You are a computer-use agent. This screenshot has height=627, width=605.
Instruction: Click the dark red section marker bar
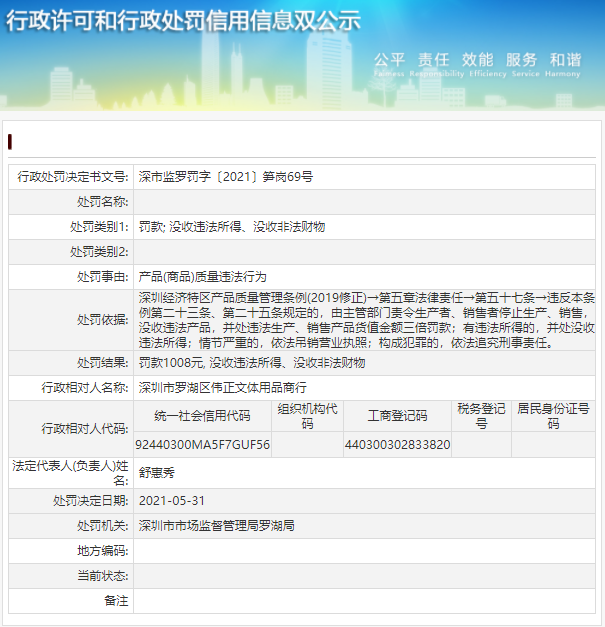tap(10, 140)
